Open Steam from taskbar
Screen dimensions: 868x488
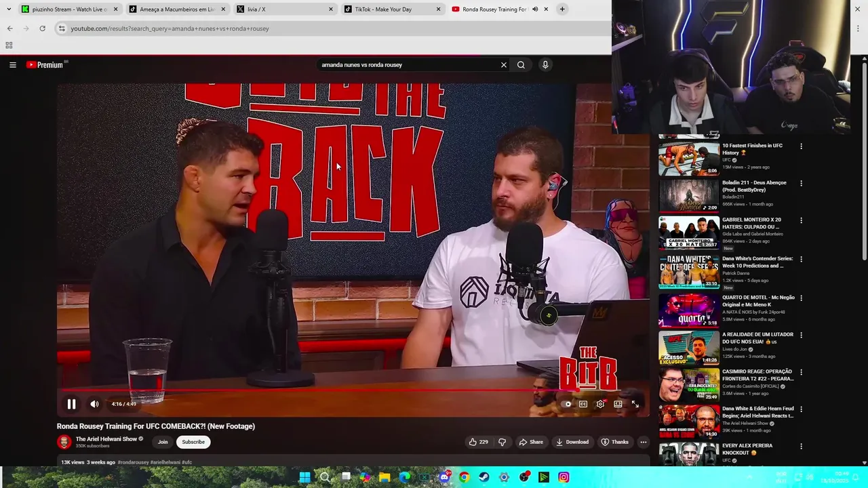484,477
